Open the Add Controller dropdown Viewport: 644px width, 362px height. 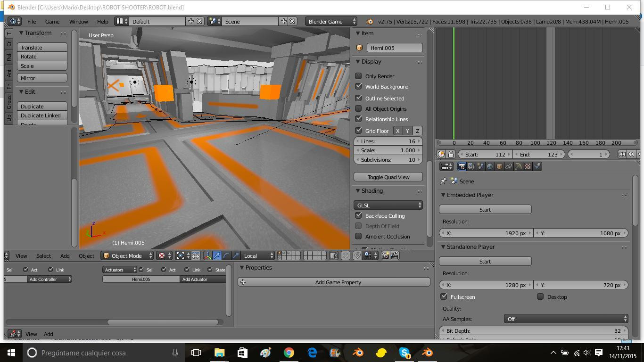tap(49, 279)
